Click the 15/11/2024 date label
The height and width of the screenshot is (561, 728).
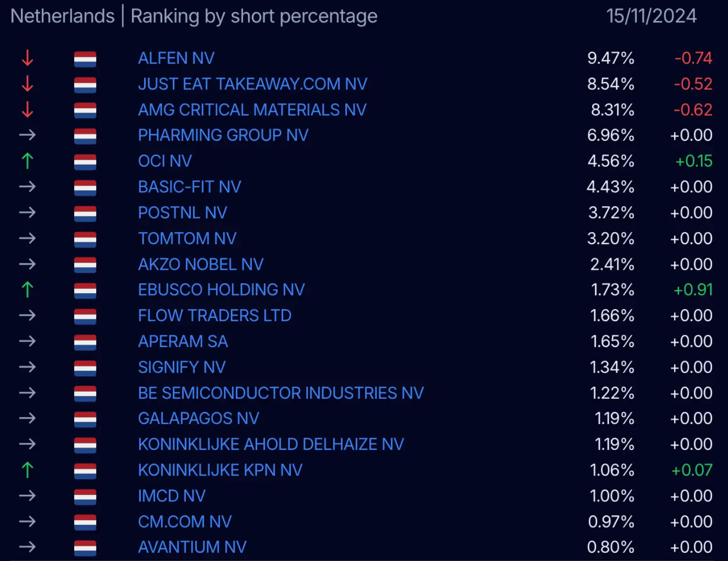651,16
